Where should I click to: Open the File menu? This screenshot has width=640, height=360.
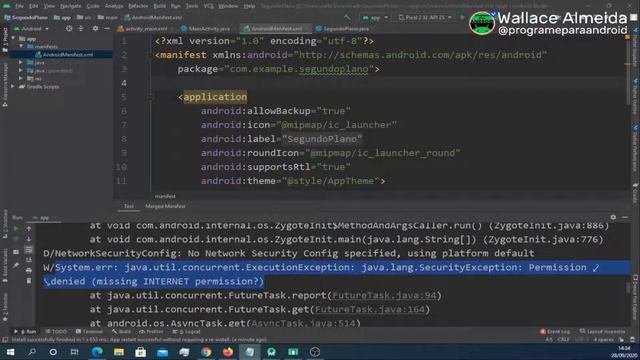19,6
